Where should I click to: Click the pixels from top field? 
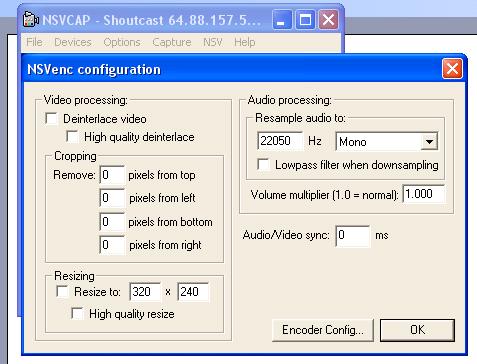[x=112, y=175]
